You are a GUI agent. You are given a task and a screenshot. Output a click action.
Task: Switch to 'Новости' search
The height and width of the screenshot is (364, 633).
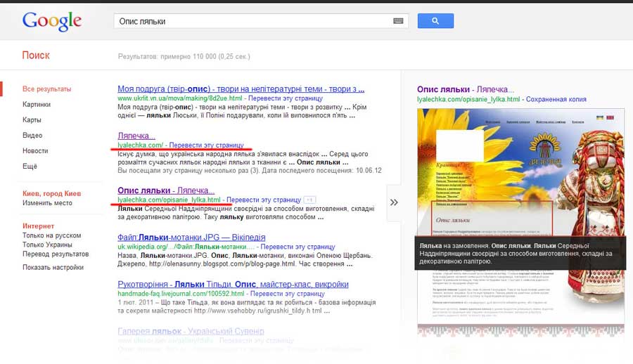click(35, 150)
